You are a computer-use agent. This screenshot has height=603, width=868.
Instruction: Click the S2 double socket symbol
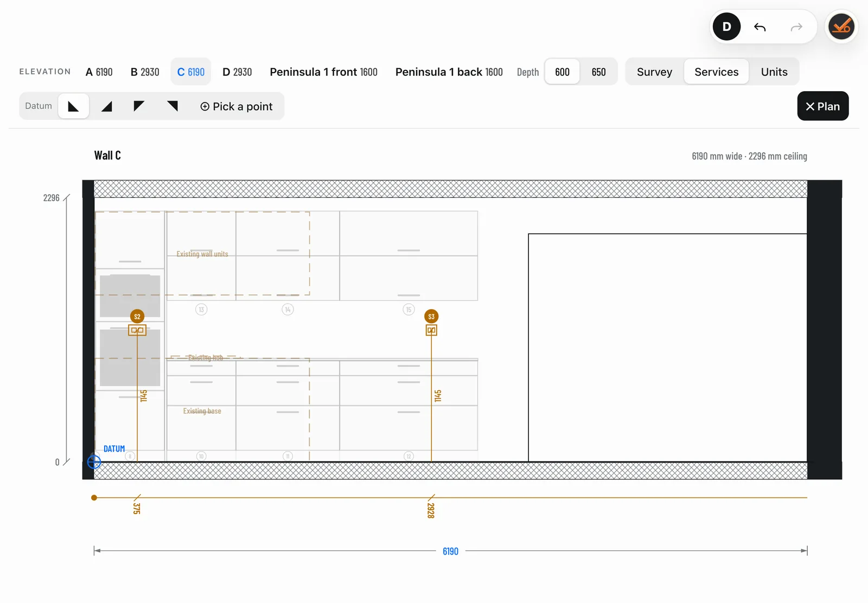137,330
